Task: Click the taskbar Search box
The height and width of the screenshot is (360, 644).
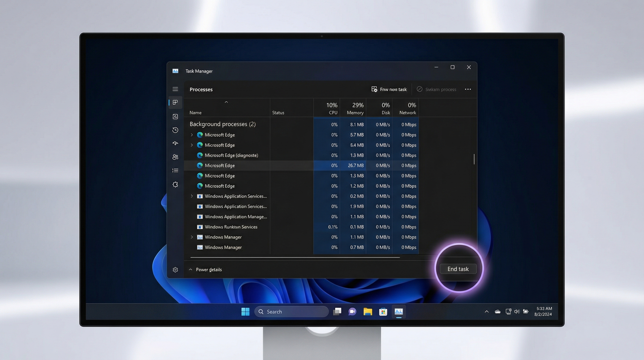Action: 291,312
